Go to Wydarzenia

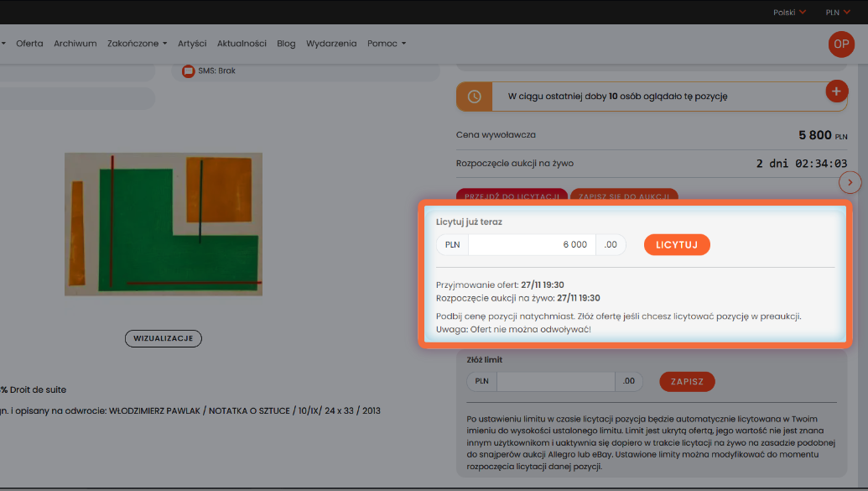point(331,44)
